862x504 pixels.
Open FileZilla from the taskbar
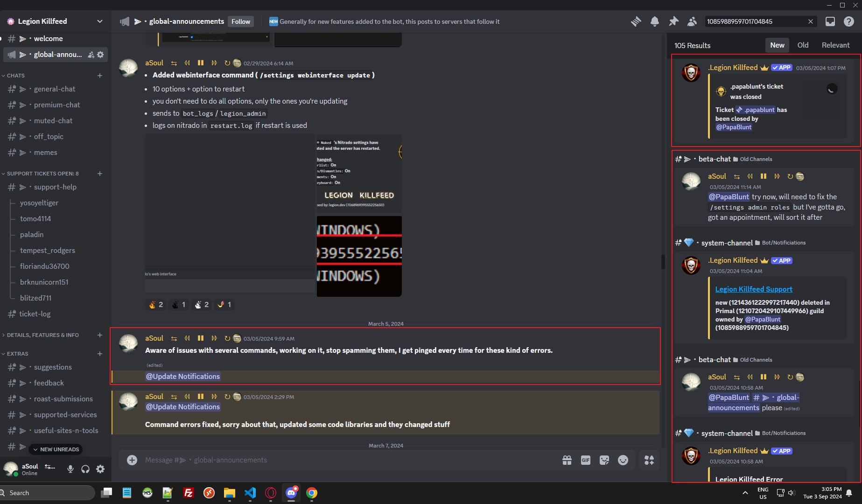[189, 493]
